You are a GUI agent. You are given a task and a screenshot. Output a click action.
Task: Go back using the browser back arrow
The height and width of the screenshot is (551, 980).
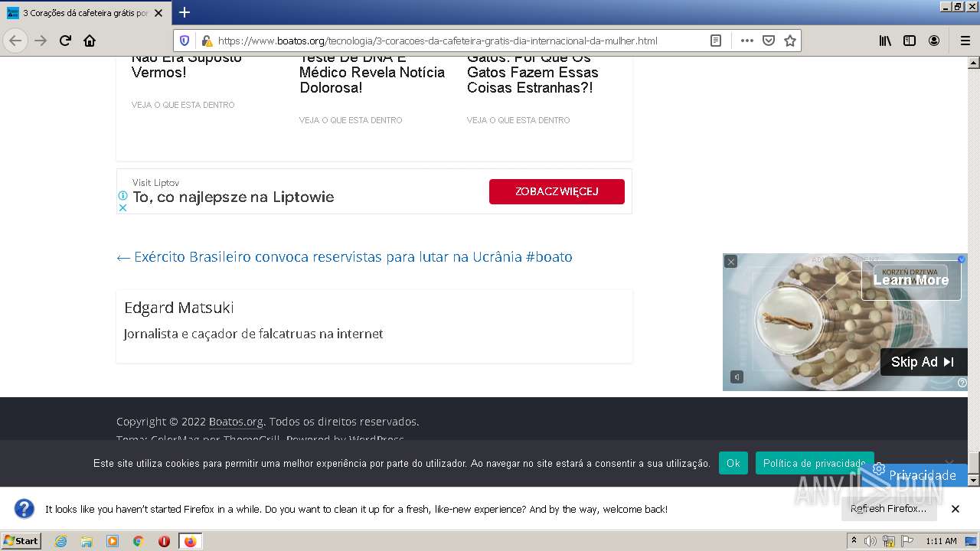pyautogui.click(x=15, y=41)
